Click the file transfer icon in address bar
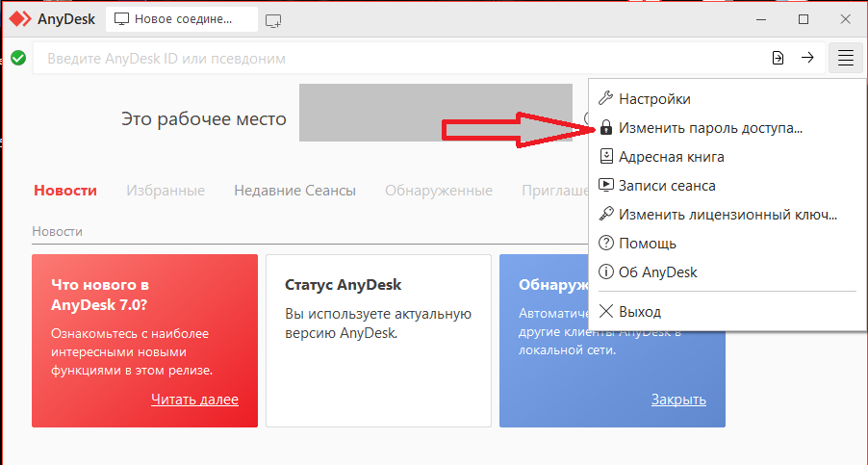The width and height of the screenshot is (868, 465). click(x=778, y=58)
